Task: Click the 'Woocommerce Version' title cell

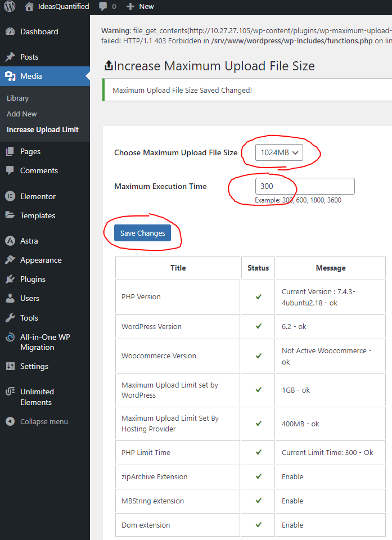Action: (x=178, y=355)
